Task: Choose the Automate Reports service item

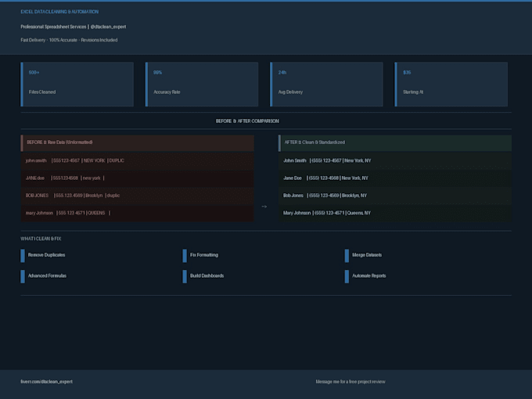Action: [365, 276]
